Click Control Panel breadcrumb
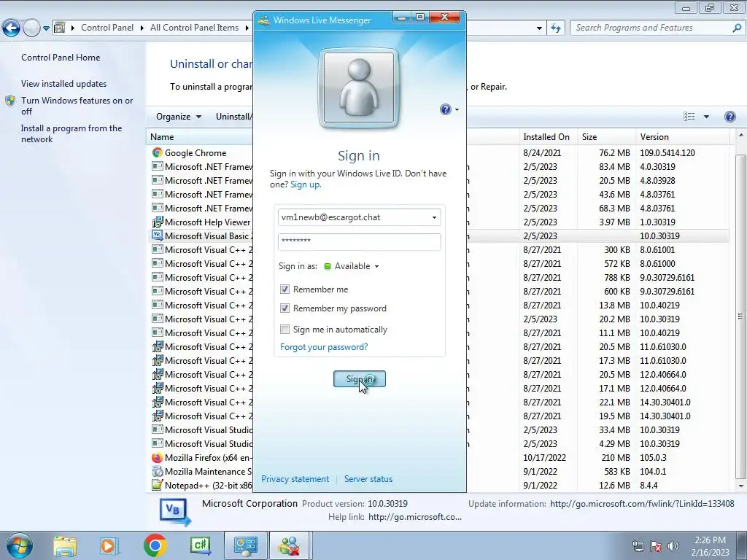Image resolution: width=747 pixels, height=560 pixels. [x=107, y=28]
